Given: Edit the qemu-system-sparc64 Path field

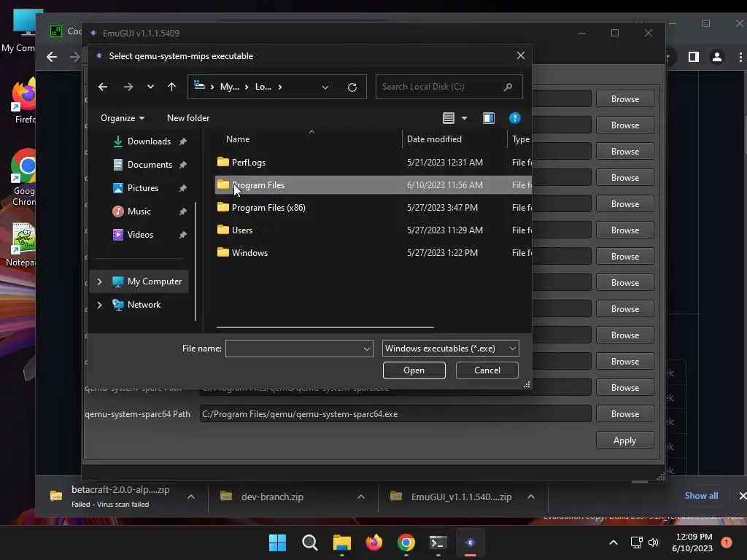Looking at the screenshot, I should point(395,414).
